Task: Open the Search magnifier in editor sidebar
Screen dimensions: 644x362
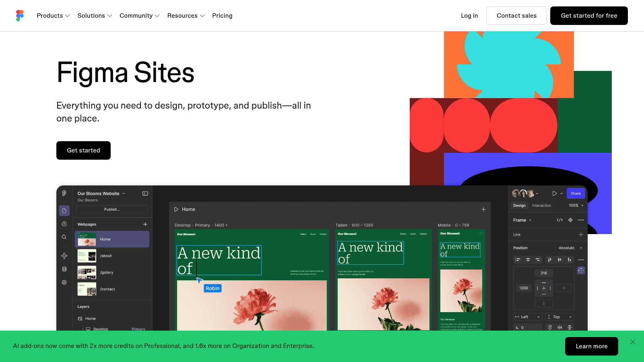Action: 64,237
